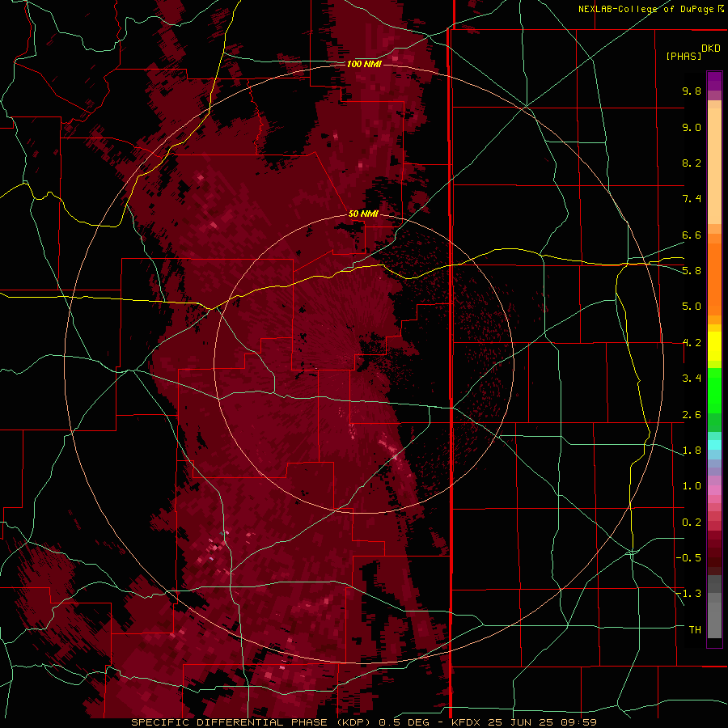Click the 5.8 legend value

coord(692,271)
